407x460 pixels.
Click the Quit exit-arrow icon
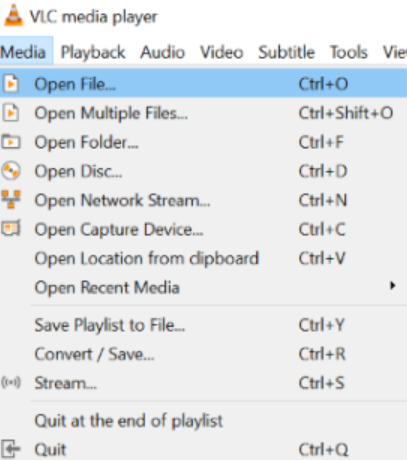[x=11, y=449]
